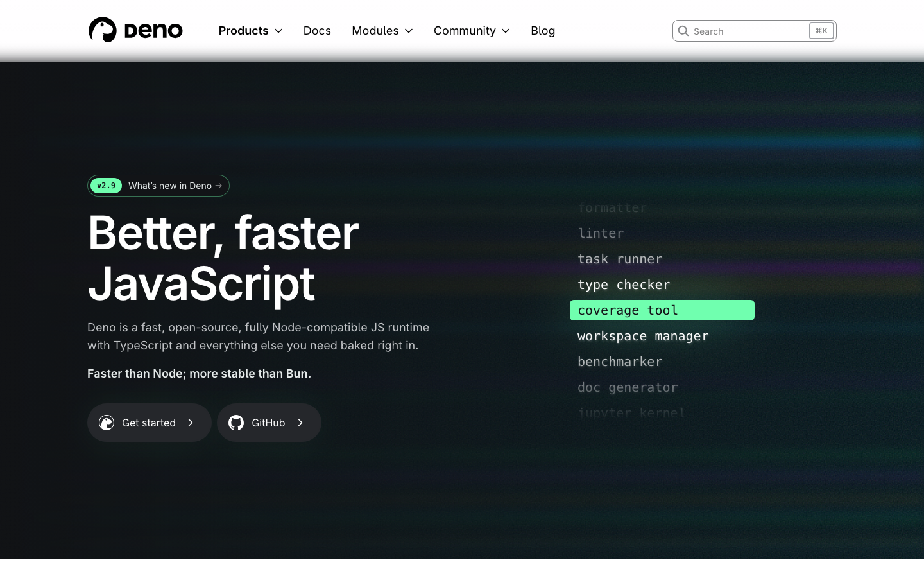Click the highlighted coverage tool item
Screen dimensions: 924x578
(662, 310)
